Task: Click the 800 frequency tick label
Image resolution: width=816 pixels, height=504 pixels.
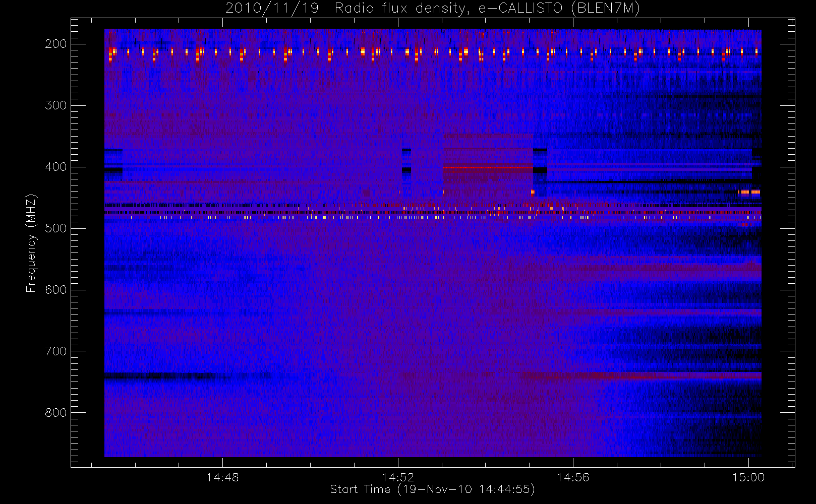Action: coord(56,413)
